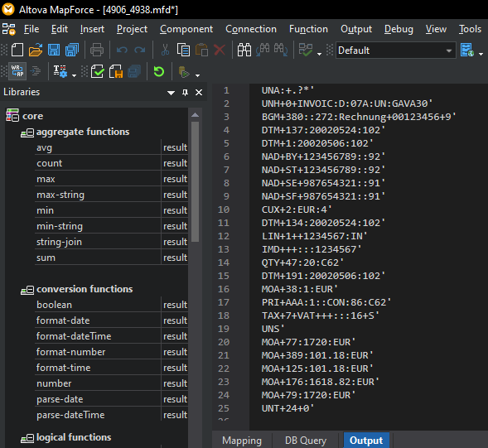Open the Function menu

pyautogui.click(x=308, y=29)
